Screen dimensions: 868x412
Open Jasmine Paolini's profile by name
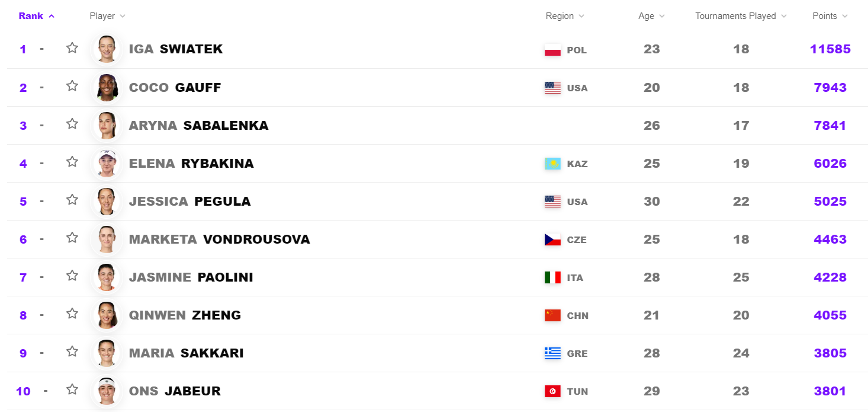pyautogui.click(x=191, y=277)
